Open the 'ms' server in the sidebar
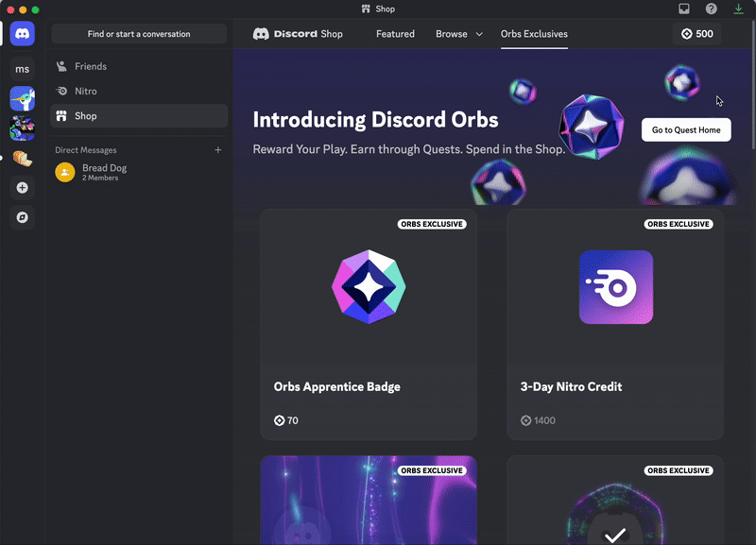 coord(21,68)
